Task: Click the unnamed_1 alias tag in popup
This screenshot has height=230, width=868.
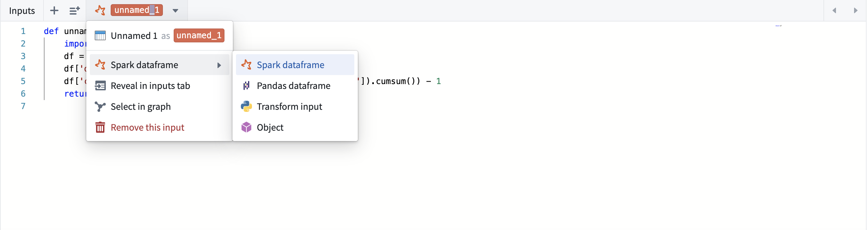Action: click(x=199, y=35)
